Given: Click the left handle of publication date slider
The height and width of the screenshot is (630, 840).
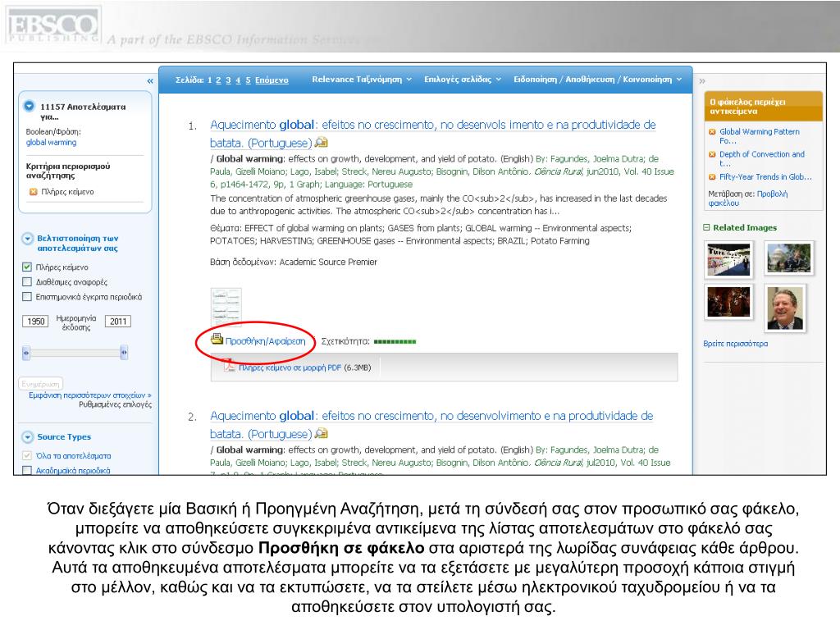Looking at the screenshot, I should (x=25, y=353).
